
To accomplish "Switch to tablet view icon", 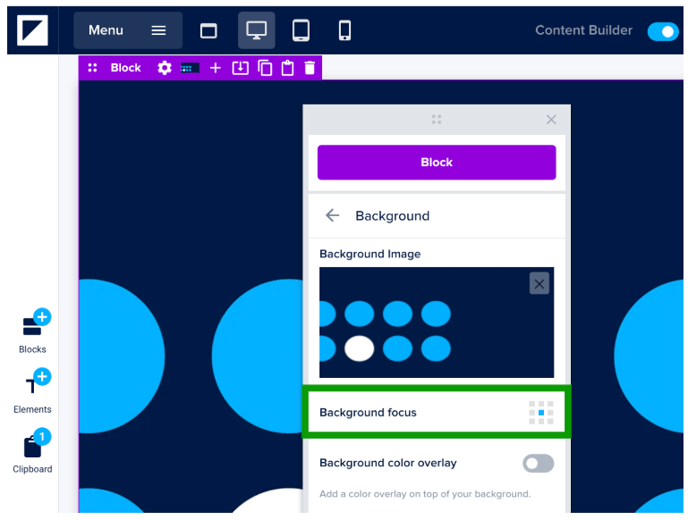I will [300, 31].
